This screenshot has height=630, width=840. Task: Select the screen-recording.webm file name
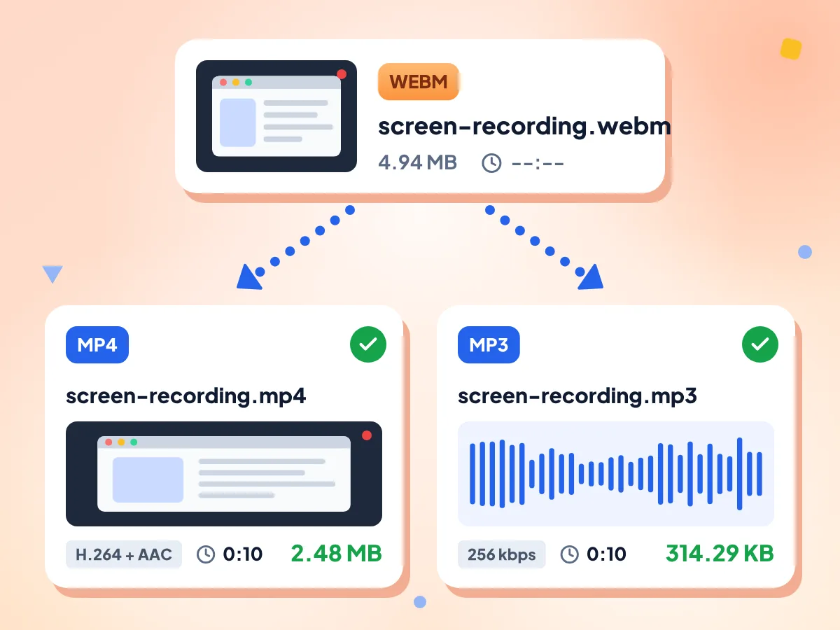coord(524,127)
